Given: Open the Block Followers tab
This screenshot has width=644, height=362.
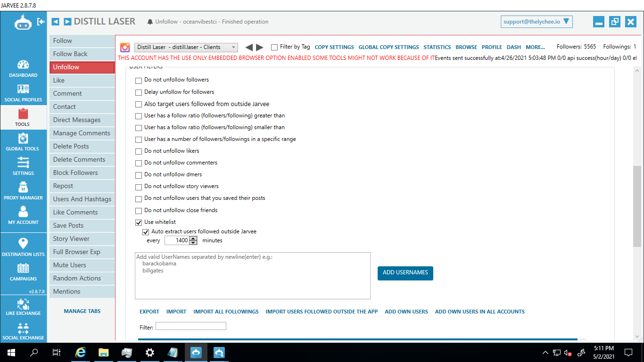Looking at the screenshot, I should (x=82, y=173).
